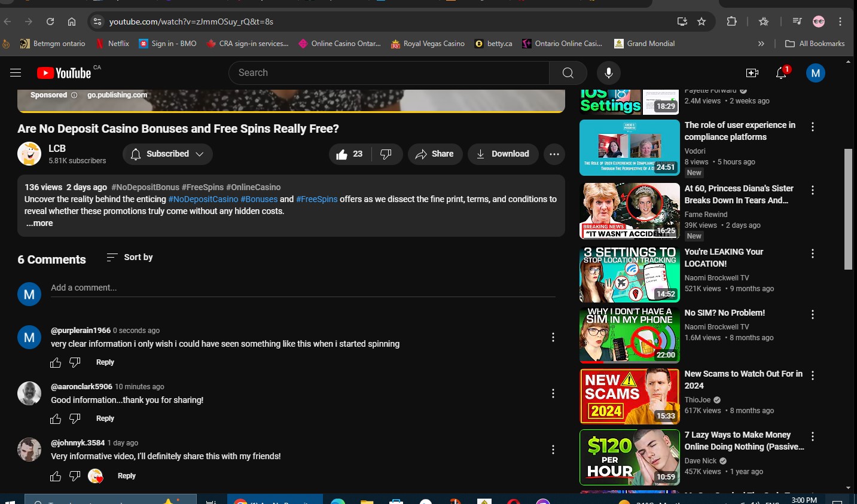Open the Royal Vegas Casino bookmark
The image size is (857, 504).
point(428,44)
